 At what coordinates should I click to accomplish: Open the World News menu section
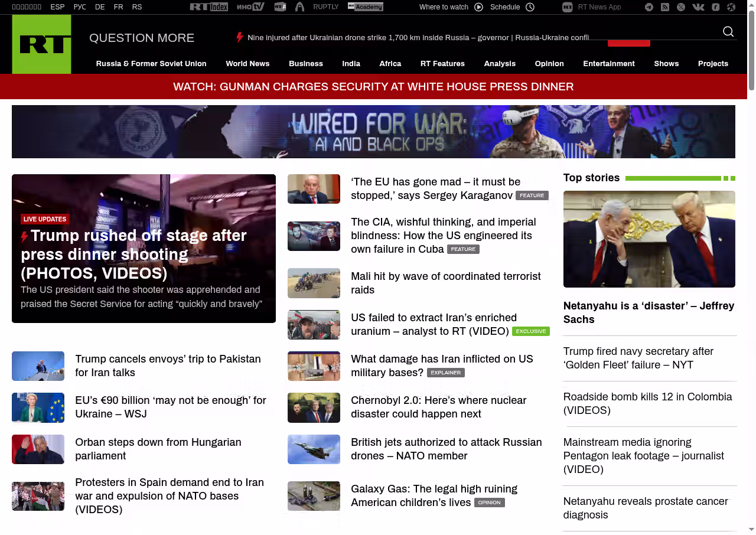[247, 64]
